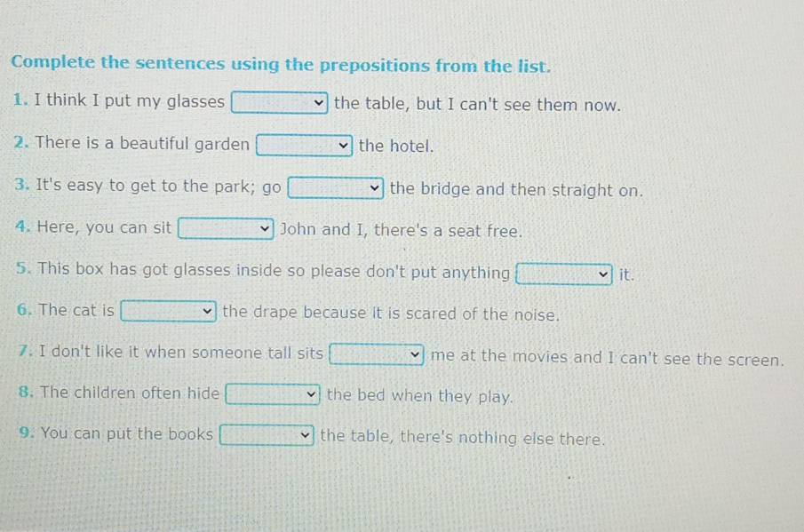Select the dropdown before "John and I"
Screen dimensions: 804x532
pyautogui.click(x=227, y=230)
